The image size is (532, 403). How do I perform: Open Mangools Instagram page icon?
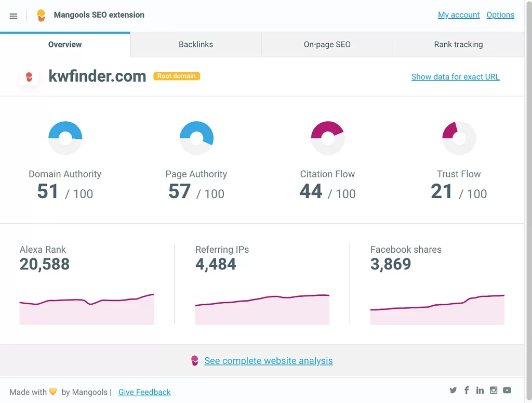pos(494,390)
